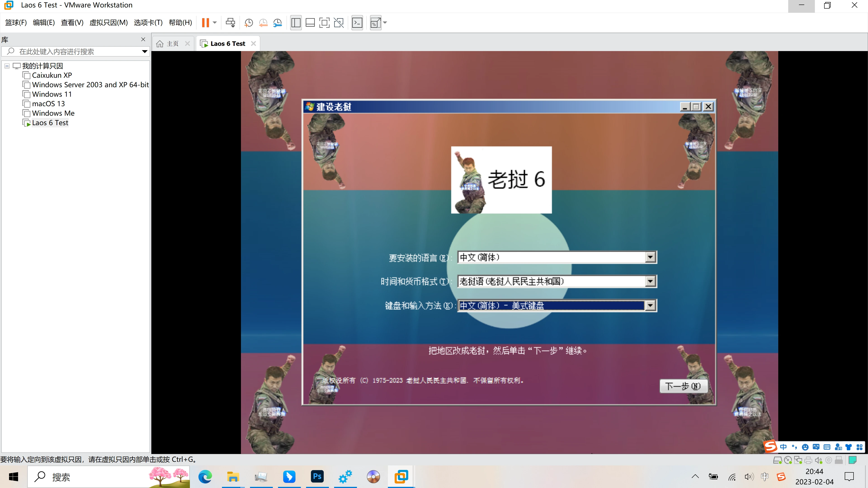Open the 时间和货币格式 dropdown arrow
868x488 pixels.
click(650, 281)
